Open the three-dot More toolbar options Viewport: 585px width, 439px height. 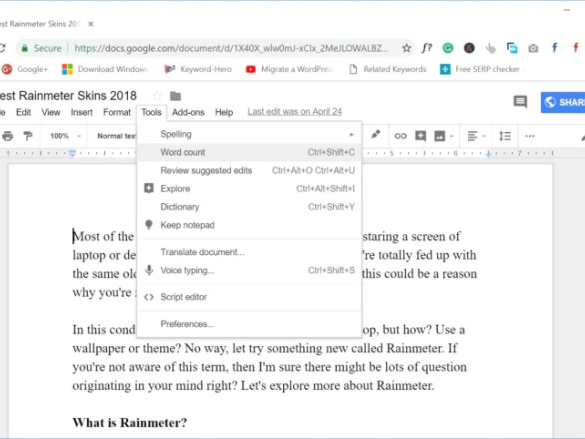(x=530, y=136)
